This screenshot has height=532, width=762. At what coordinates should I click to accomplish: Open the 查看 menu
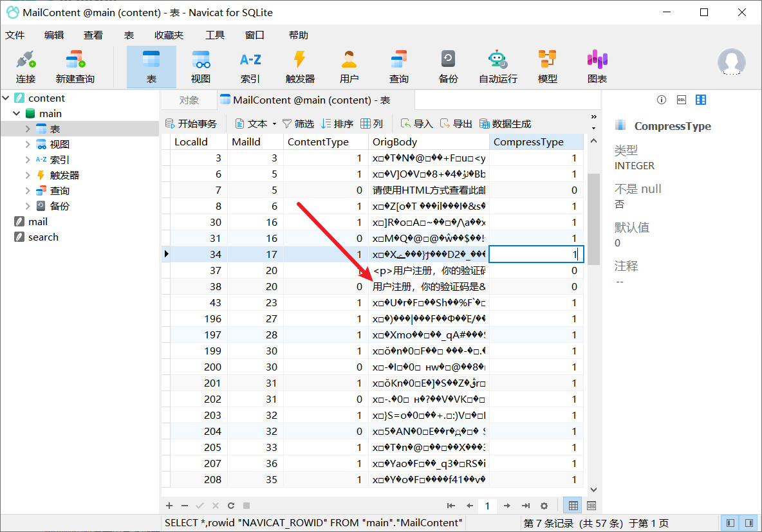pos(93,35)
